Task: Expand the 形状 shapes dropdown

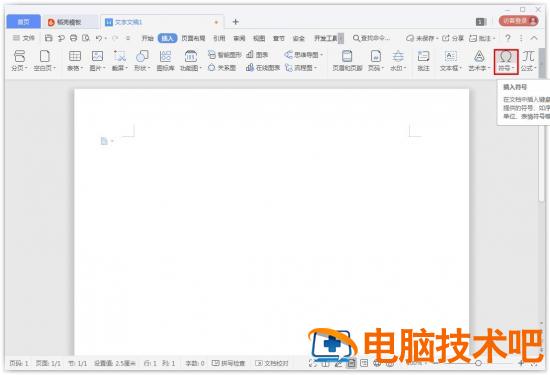Action: (149, 68)
